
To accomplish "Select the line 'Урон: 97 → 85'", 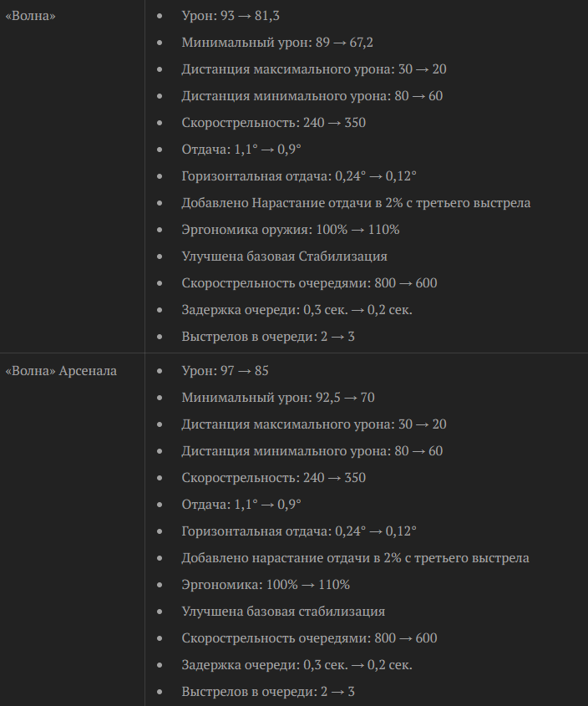I will point(225,370).
